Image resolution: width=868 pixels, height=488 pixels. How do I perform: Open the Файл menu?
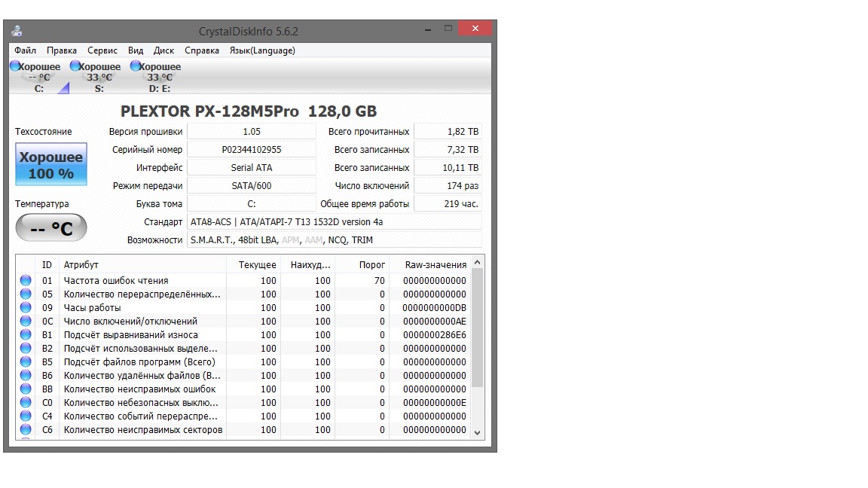point(25,50)
